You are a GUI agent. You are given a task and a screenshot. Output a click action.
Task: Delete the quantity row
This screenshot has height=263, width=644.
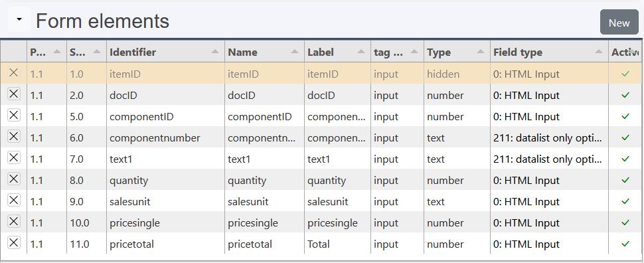[x=13, y=179]
